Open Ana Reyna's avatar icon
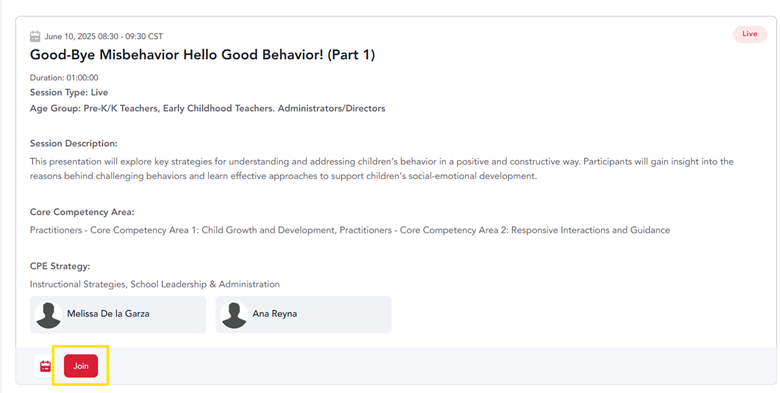780x393 pixels. pyautogui.click(x=234, y=315)
